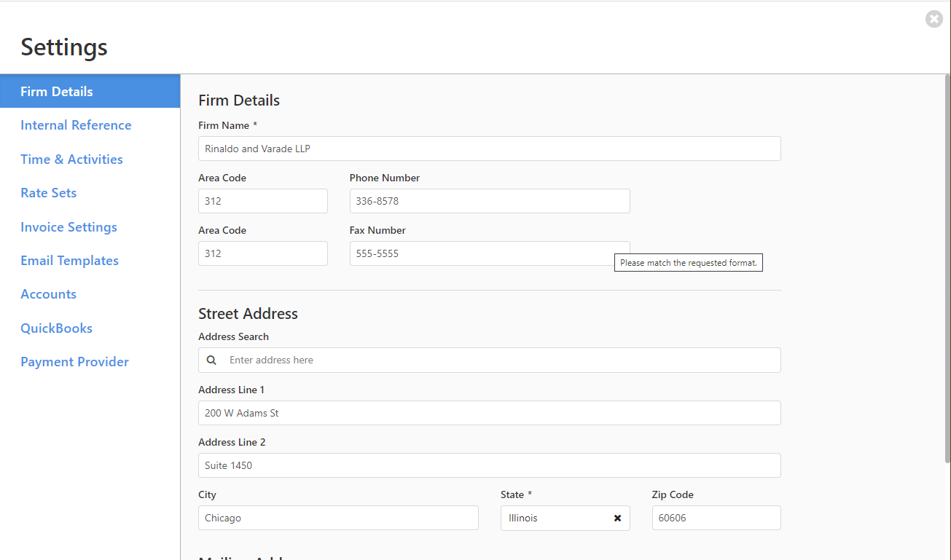Edit Address Line 1 field
This screenshot has width=951, height=560.
click(x=489, y=413)
